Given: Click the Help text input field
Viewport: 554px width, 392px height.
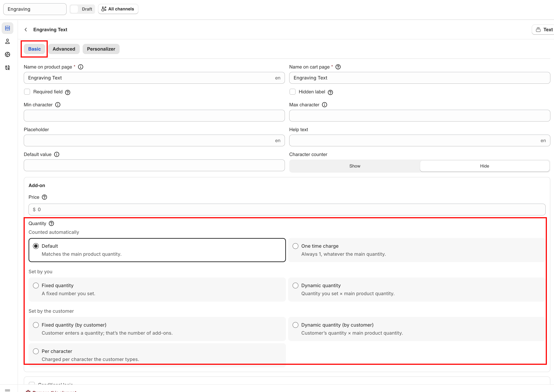Looking at the screenshot, I should click(419, 140).
